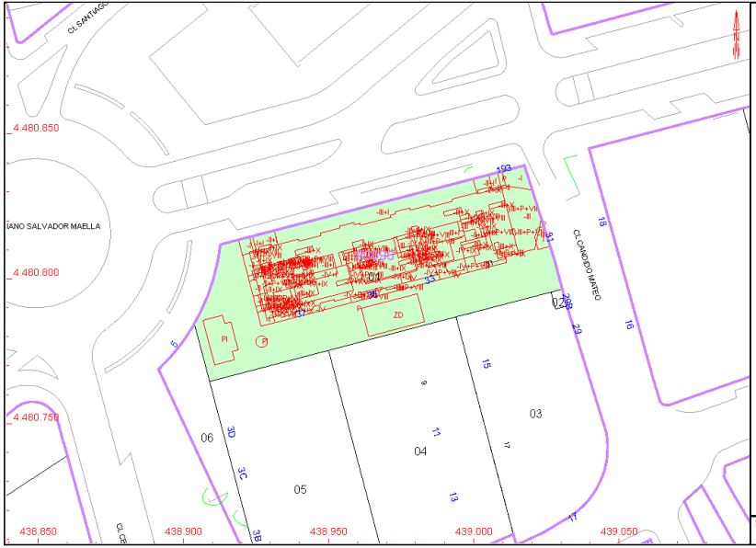This screenshot has height=548, width=756.
Task: Click blue street number 15
Action: tap(487, 365)
